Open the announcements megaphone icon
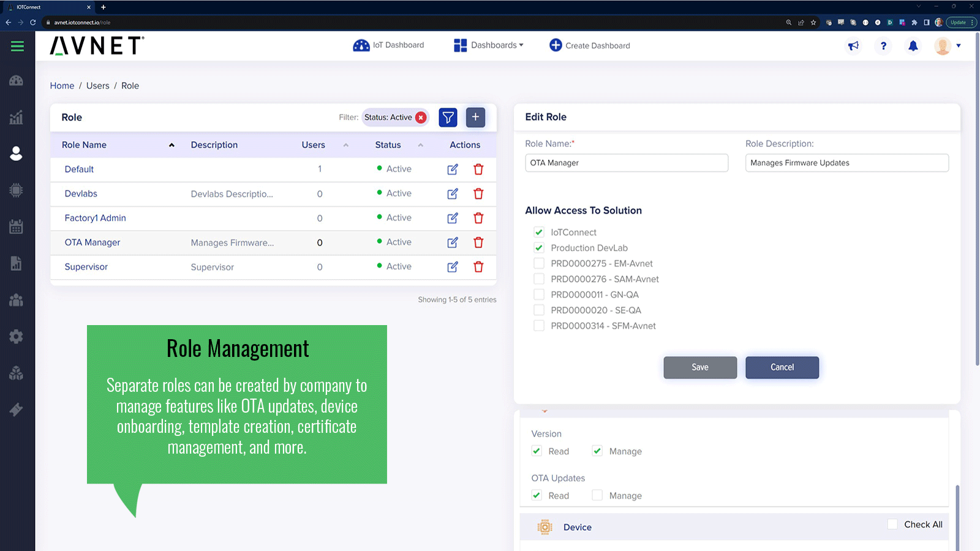Viewport: 980px width, 551px height. (853, 46)
